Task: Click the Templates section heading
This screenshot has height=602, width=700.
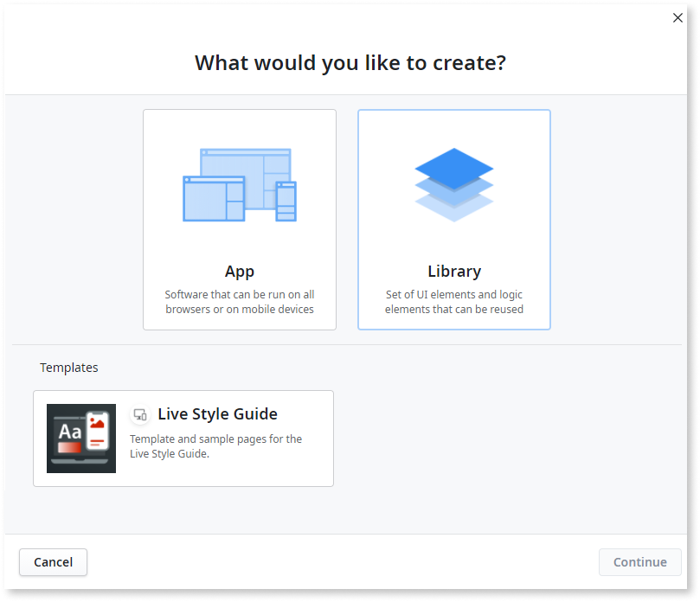Action: click(x=69, y=367)
